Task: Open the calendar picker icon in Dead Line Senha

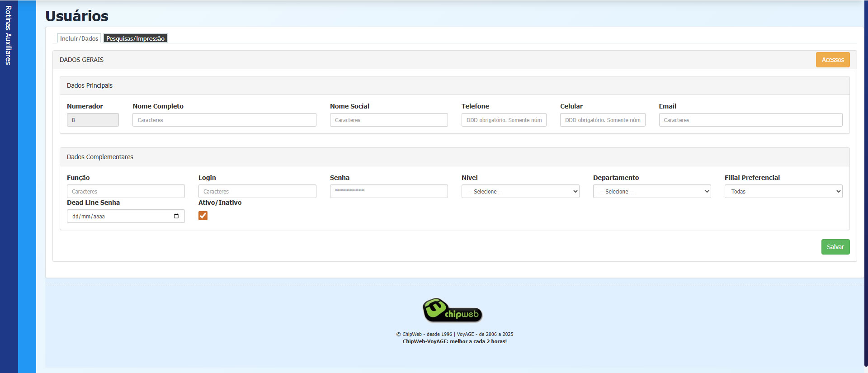Action: tap(176, 216)
